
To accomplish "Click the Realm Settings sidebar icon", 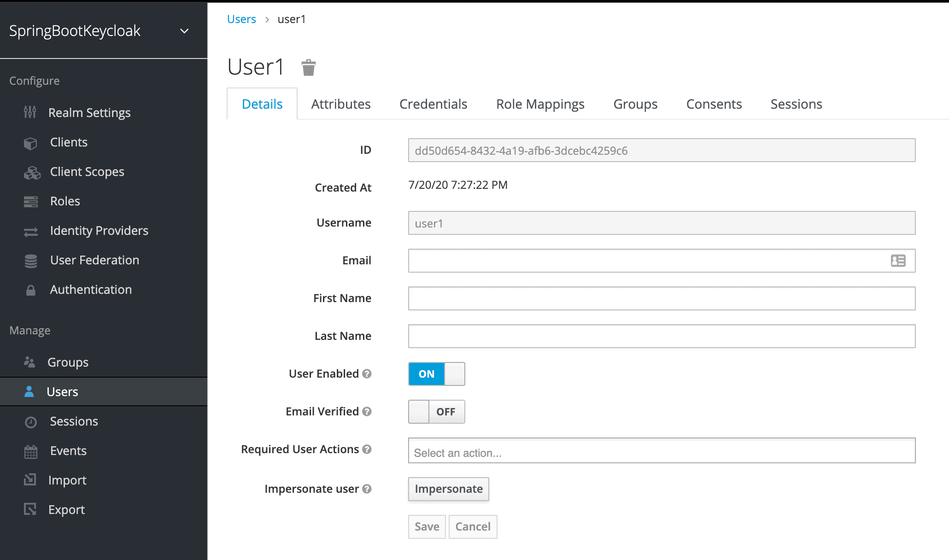I will pos(30,113).
